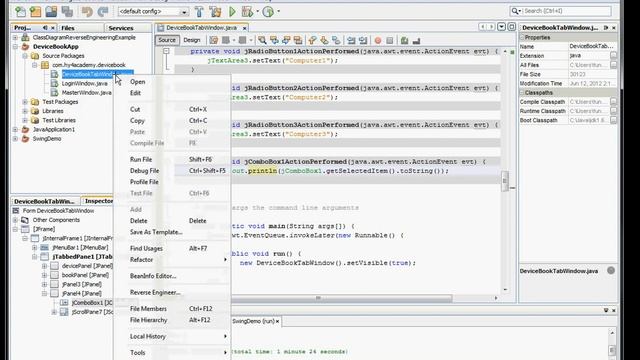640x360 pixels.
Task: Choose Reverse Engineer from context menu
Action: tap(172, 292)
